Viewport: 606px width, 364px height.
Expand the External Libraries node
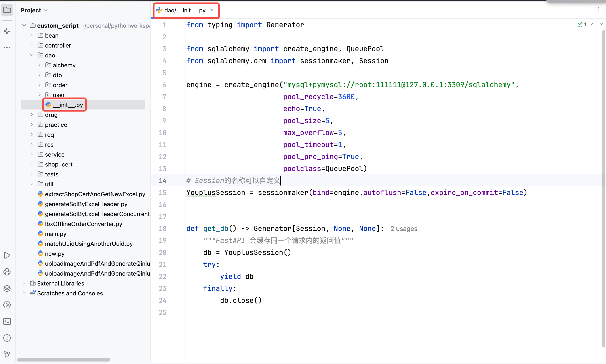(24, 283)
